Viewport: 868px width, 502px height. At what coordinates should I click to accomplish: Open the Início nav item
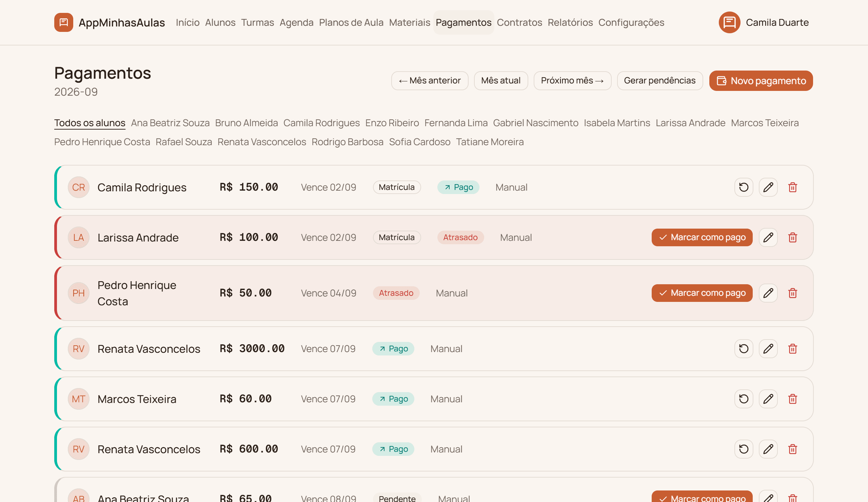pos(188,22)
